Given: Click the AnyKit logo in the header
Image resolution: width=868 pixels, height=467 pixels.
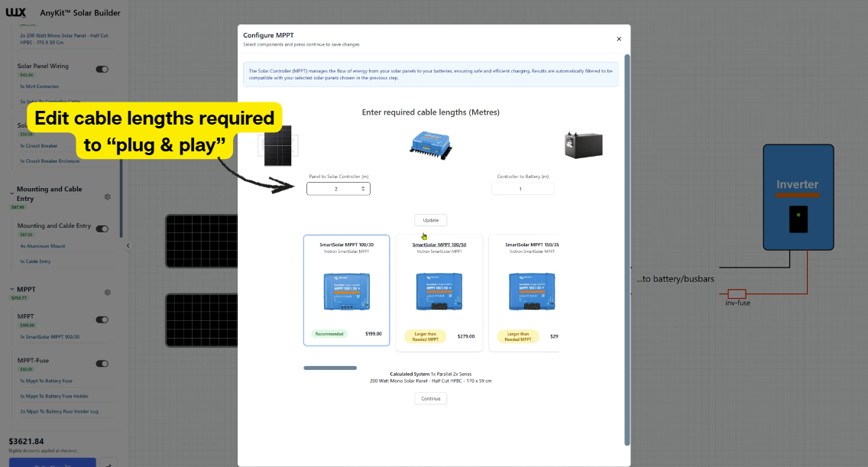Looking at the screenshot, I should click(x=16, y=12).
